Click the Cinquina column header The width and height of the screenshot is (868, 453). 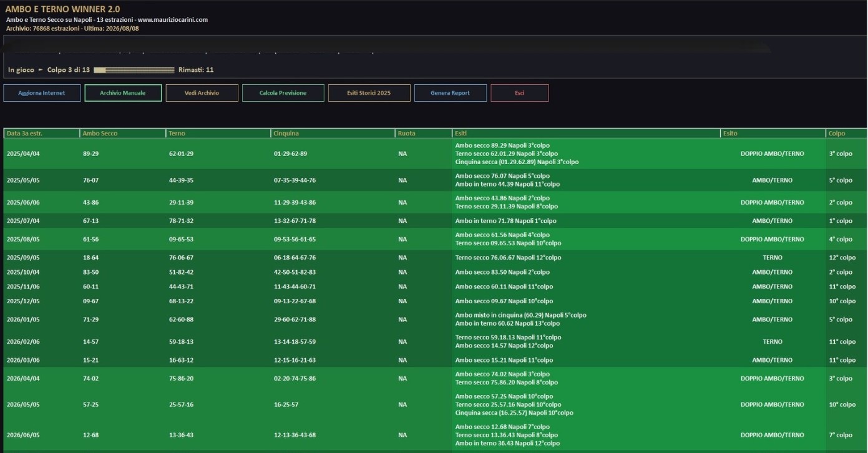333,134
